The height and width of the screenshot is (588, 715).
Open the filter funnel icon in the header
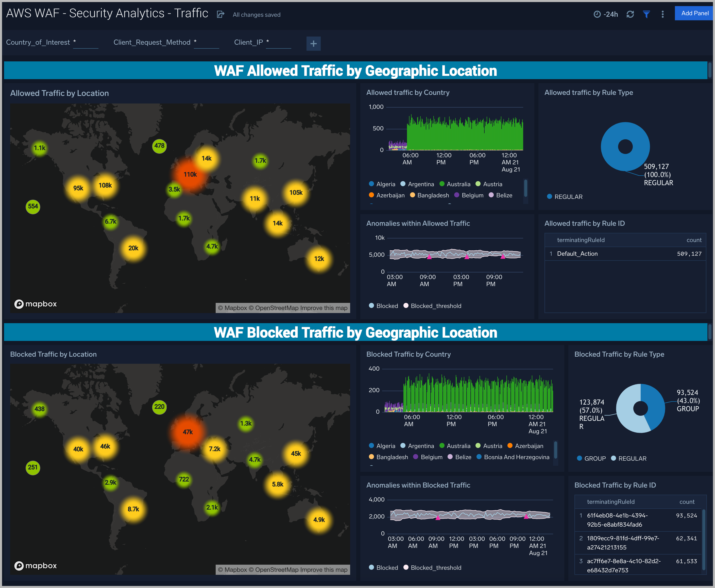click(646, 14)
